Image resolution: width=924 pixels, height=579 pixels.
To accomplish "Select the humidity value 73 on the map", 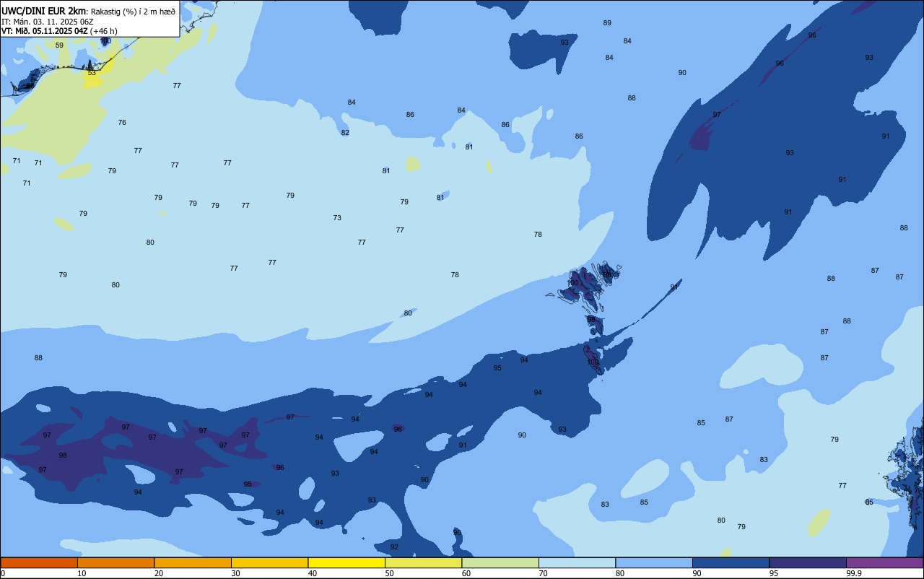I will click(x=337, y=218).
